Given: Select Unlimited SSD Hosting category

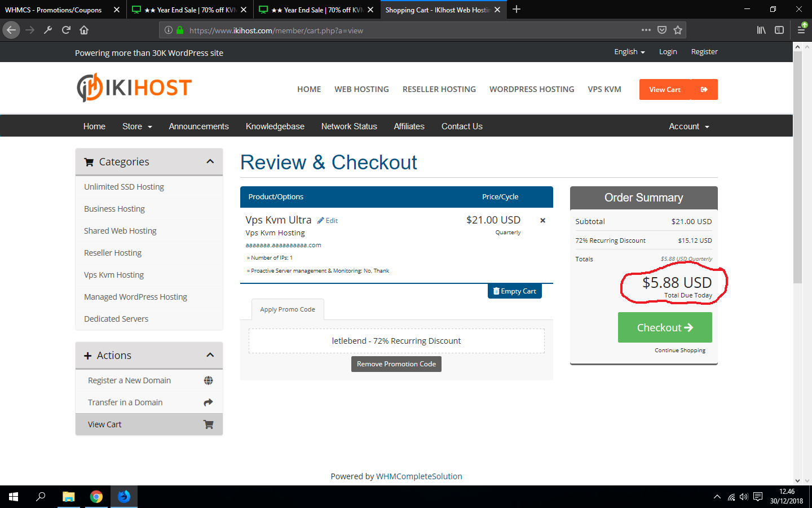Looking at the screenshot, I should 124,187.
